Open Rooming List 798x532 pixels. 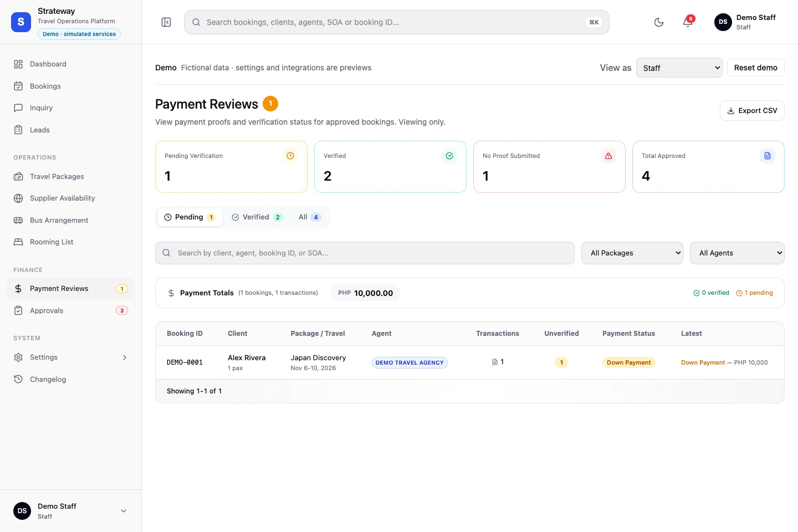pos(70,242)
